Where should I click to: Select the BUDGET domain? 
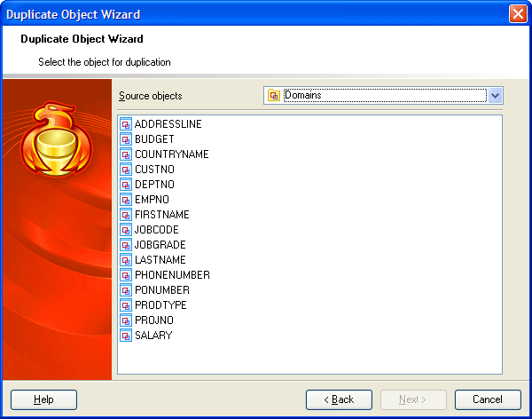154,139
